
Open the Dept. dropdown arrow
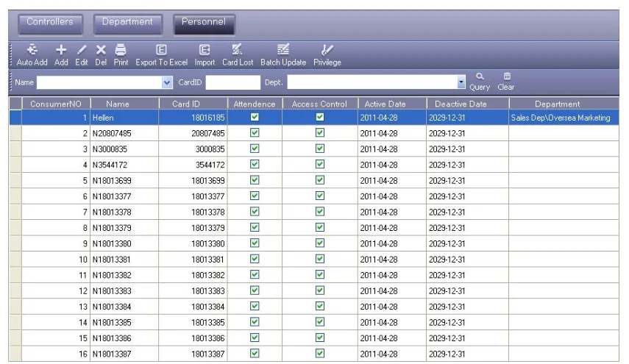click(x=461, y=82)
